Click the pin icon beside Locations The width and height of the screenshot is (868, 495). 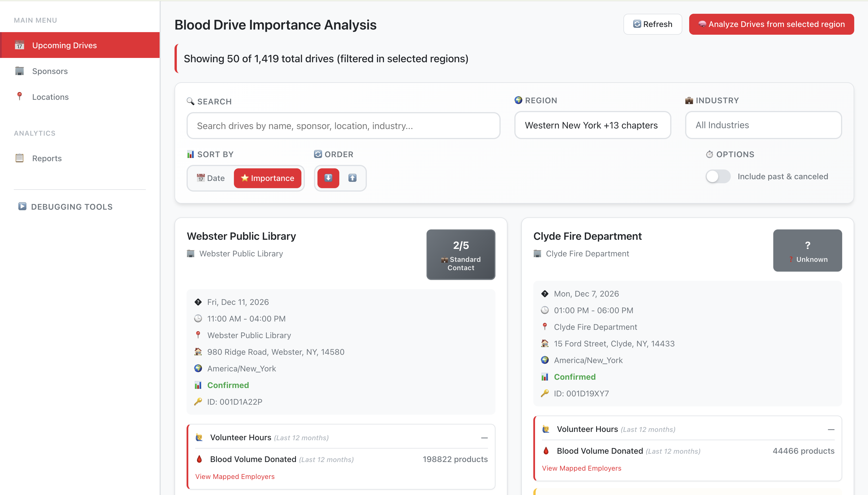(x=20, y=96)
